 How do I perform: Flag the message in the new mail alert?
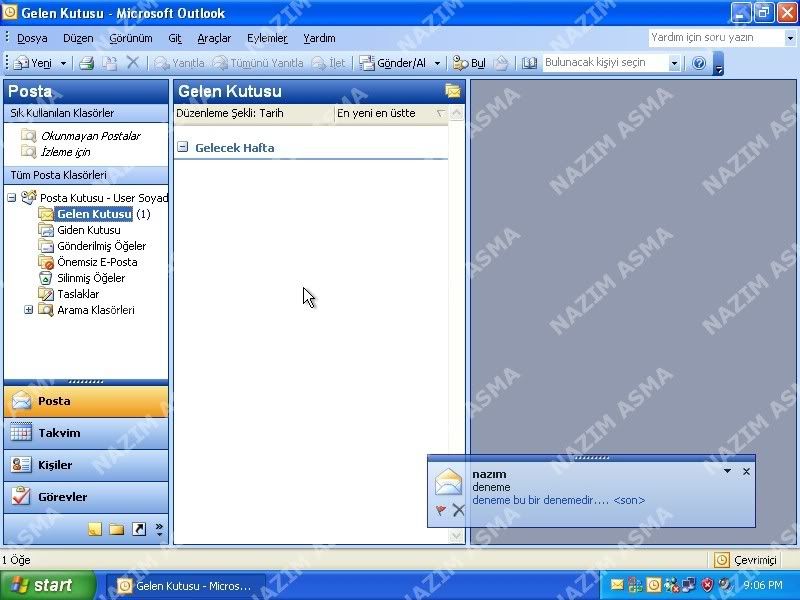pyautogui.click(x=441, y=510)
